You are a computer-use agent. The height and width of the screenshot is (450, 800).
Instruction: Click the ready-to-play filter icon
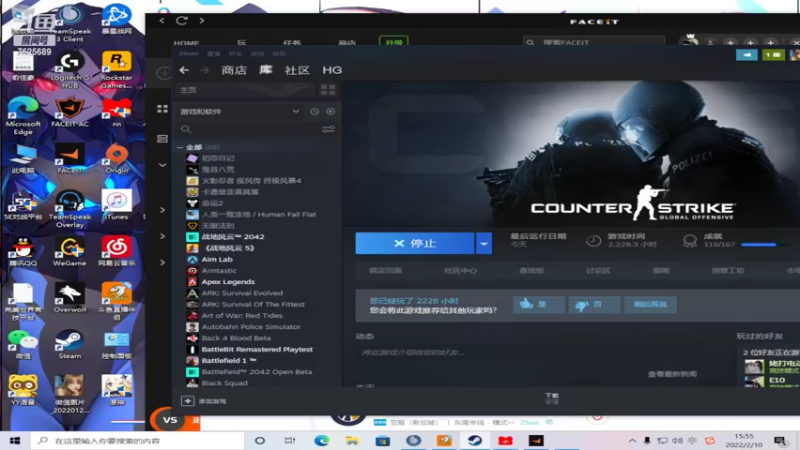331,111
